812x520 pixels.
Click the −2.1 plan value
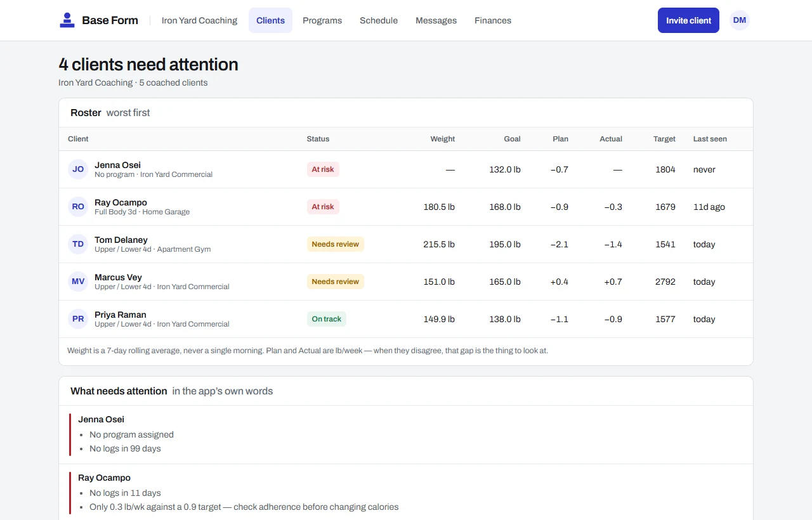560,244
